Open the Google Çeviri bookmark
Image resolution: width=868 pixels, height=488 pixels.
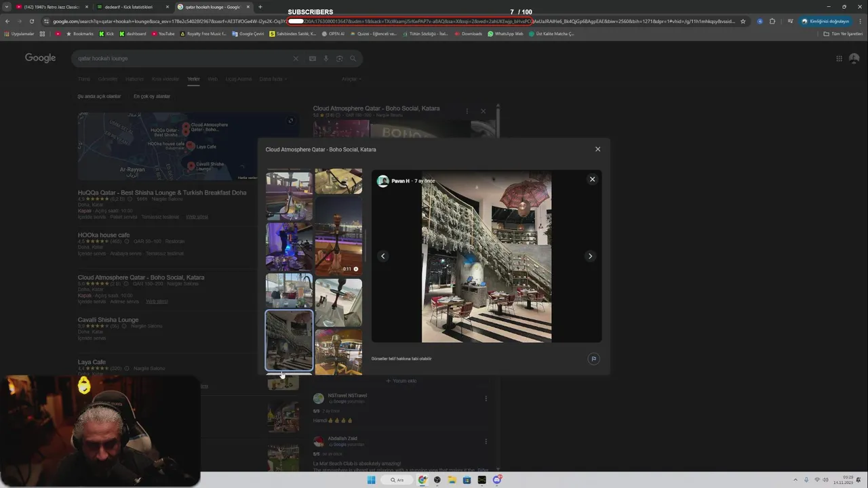pos(248,34)
